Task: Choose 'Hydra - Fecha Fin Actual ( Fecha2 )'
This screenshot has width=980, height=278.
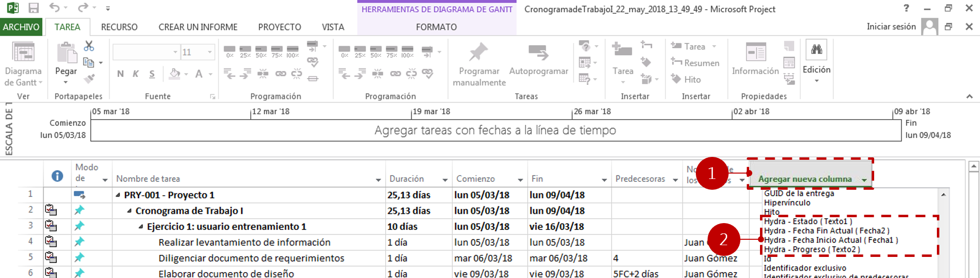Action: coord(827,230)
